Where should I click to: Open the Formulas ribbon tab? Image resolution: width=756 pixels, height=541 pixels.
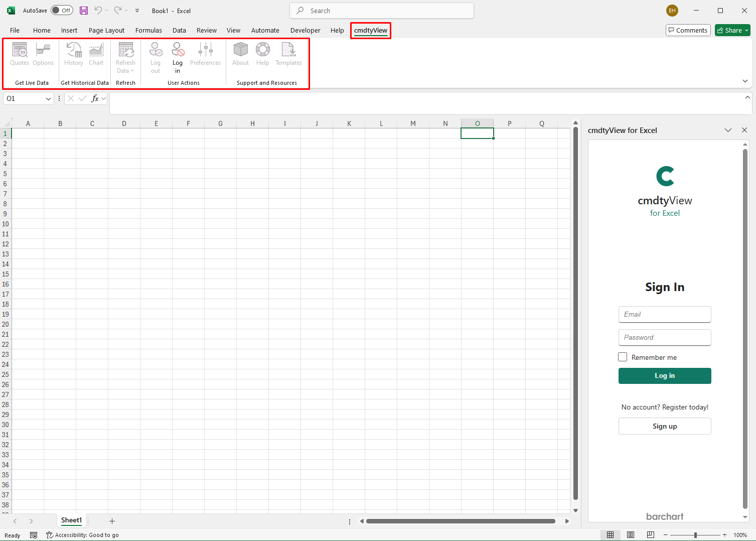148,30
